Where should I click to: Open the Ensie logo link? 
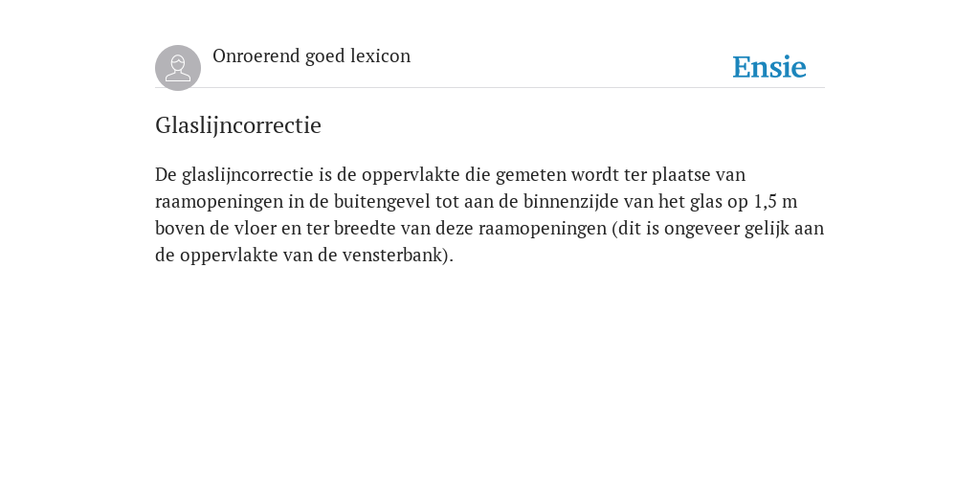tap(769, 67)
